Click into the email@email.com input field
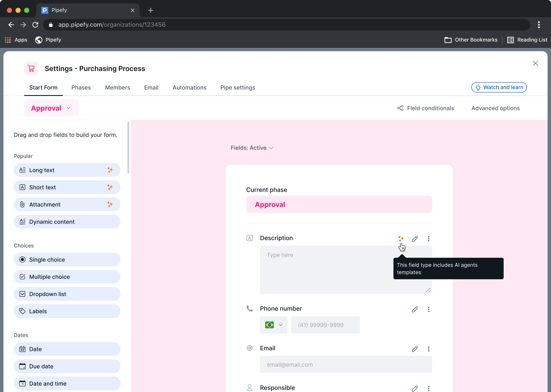The width and height of the screenshot is (551, 392). 345,364
